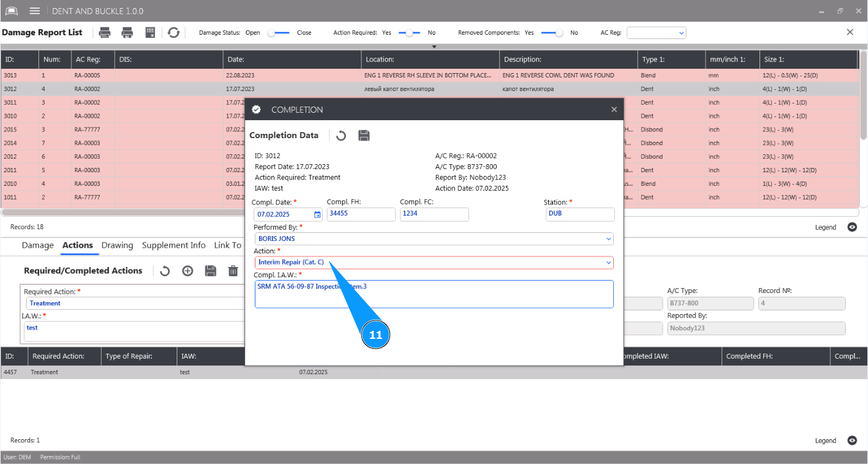Click the Type of Repair column header
Image resolution: width=868 pixels, height=464 pixels.
pos(138,356)
